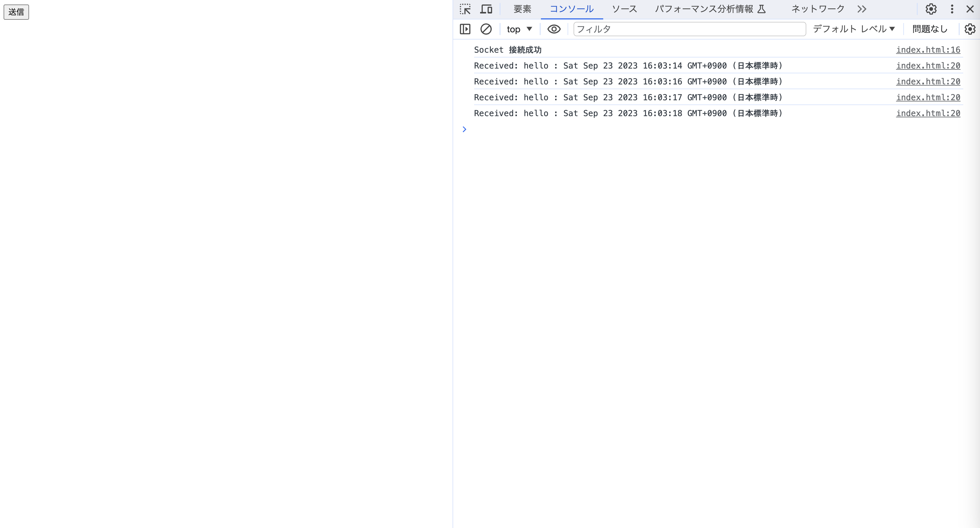Click the 問題なし issues indicator
This screenshot has height=528, width=980.
[929, 29]
